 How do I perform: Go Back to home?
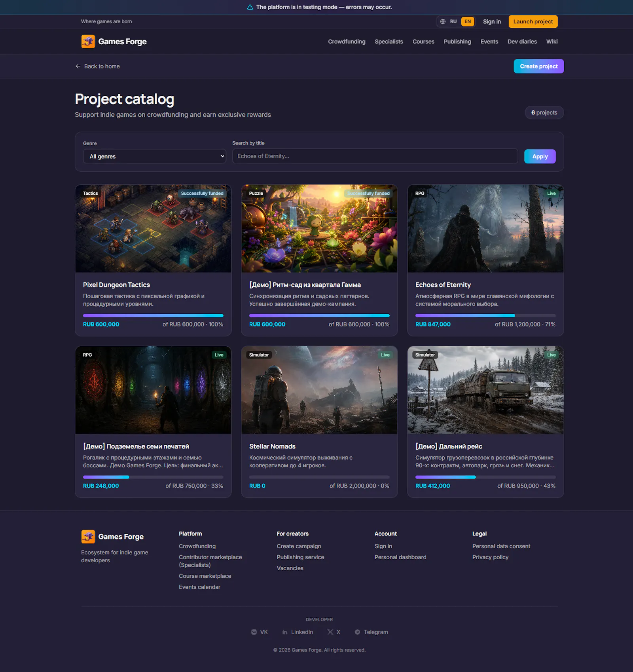tap(97, 66)
